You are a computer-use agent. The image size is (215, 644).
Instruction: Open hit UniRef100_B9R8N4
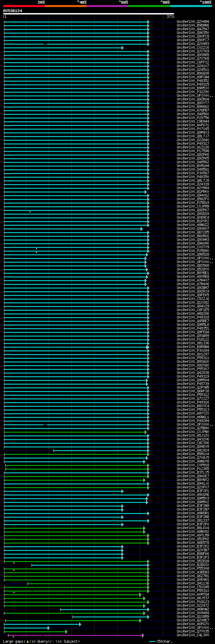point(193,347)
